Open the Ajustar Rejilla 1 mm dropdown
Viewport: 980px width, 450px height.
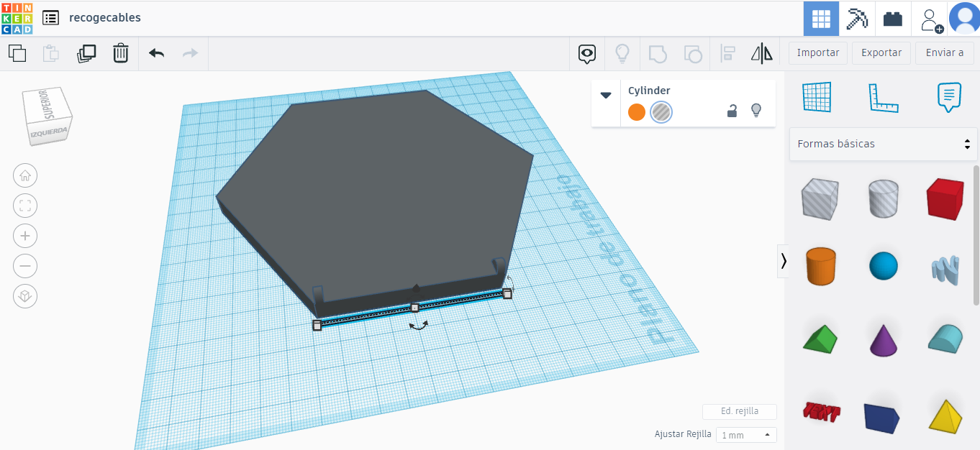click(746, 435)
